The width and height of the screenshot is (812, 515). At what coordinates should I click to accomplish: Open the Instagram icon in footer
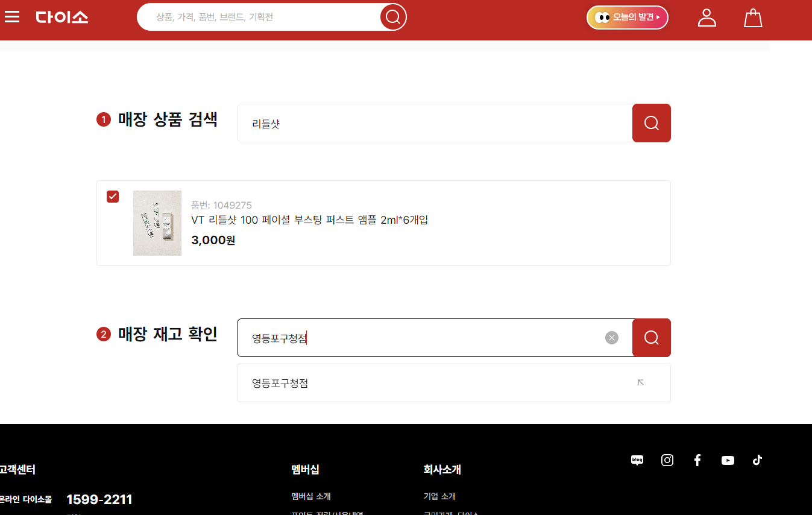coord(667,460)
